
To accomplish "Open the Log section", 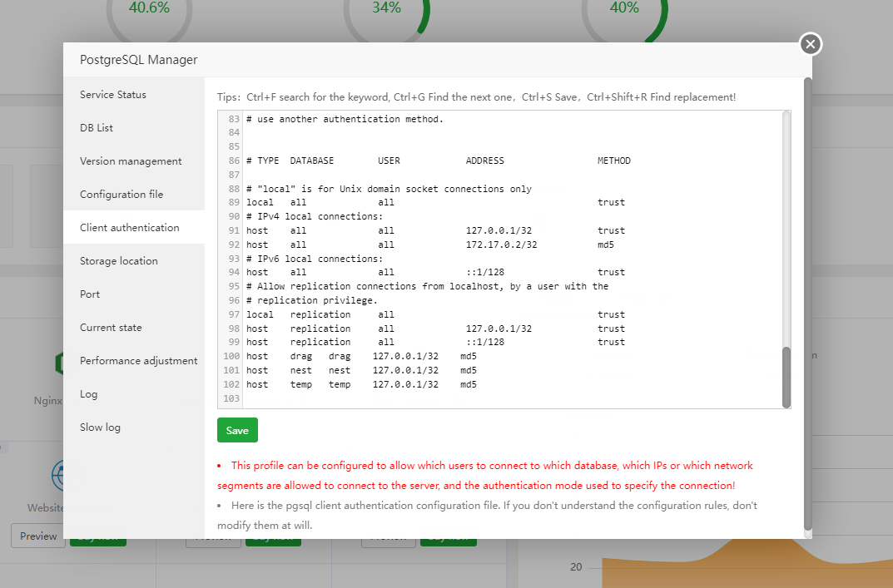I will click(x=88, y=393).
